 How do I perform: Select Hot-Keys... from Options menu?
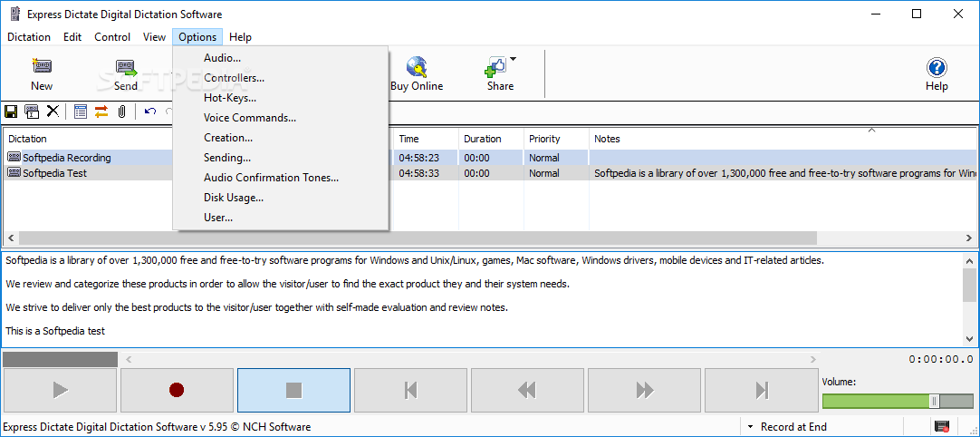point(282,98)
